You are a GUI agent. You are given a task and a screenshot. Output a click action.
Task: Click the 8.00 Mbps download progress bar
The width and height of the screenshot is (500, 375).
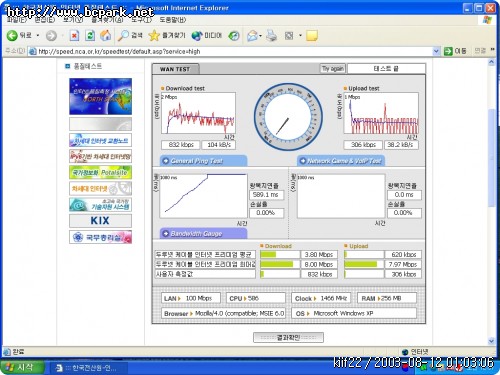(x=280, y=264)
